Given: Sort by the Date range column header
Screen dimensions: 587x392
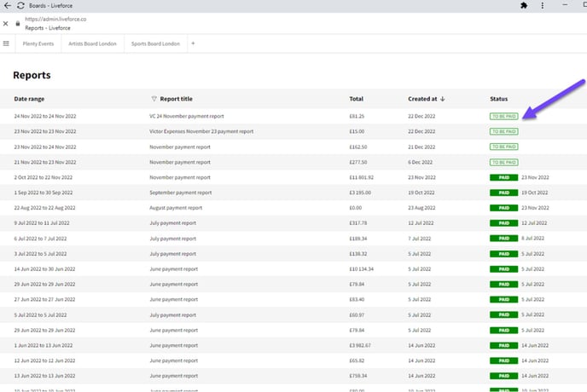Looking at the screenshot, I should click(x=29, y=99).
